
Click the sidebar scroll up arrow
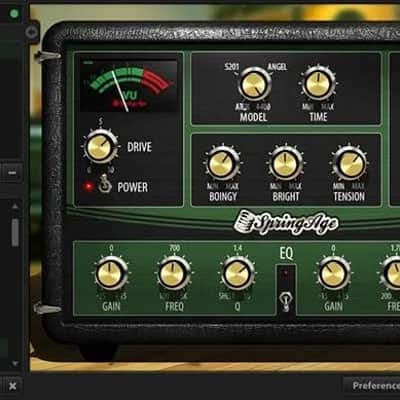pyautogui.click(x=15, y=207)
